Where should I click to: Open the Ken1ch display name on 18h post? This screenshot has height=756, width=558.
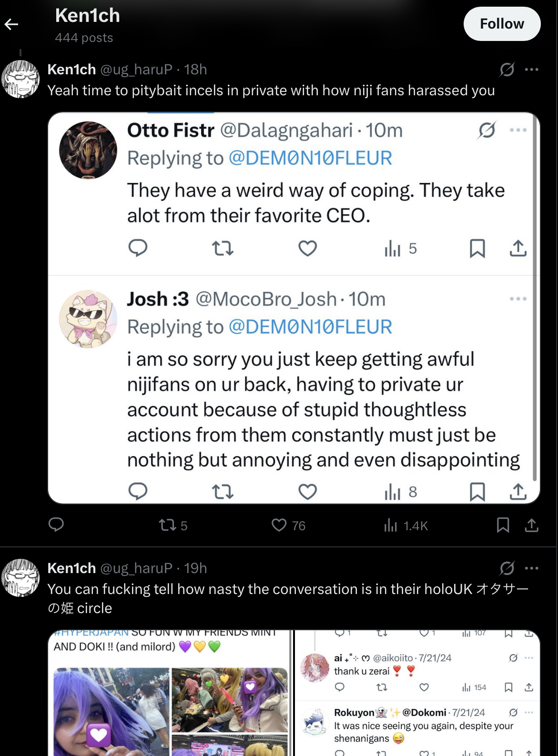coord(71,70)
